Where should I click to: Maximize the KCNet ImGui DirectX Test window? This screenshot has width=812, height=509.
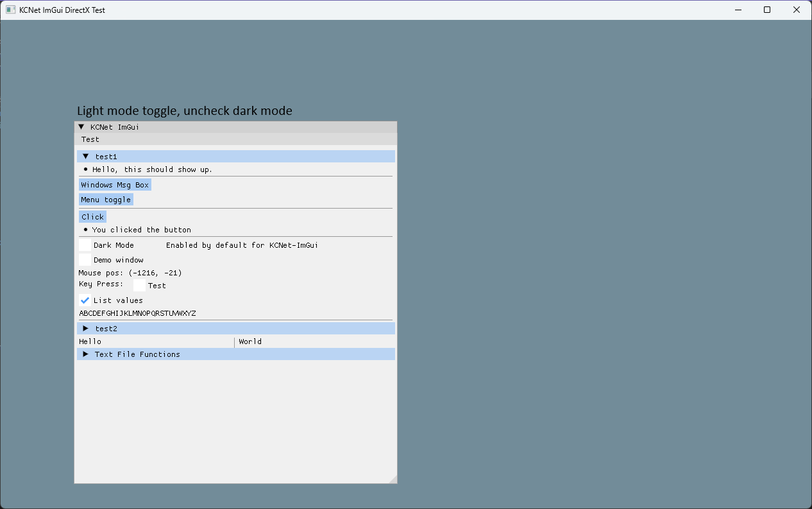click(767, 10)
